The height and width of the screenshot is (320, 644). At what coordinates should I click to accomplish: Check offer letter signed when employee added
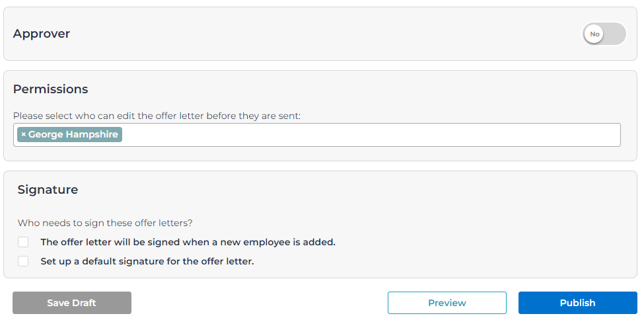[x=23, y=242]
